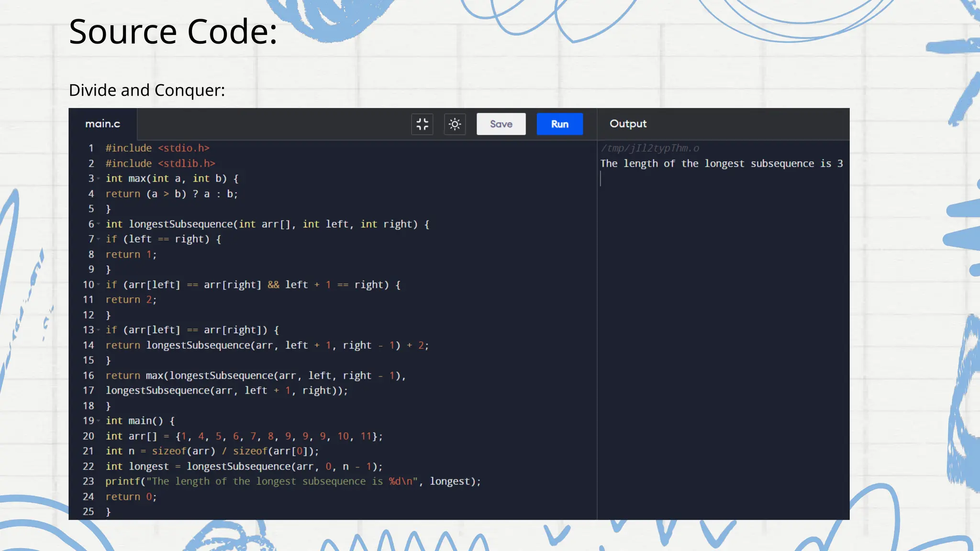The image size is (980, 551).
Task: Fold the if block on line 7
Action: tap(99, 239)
